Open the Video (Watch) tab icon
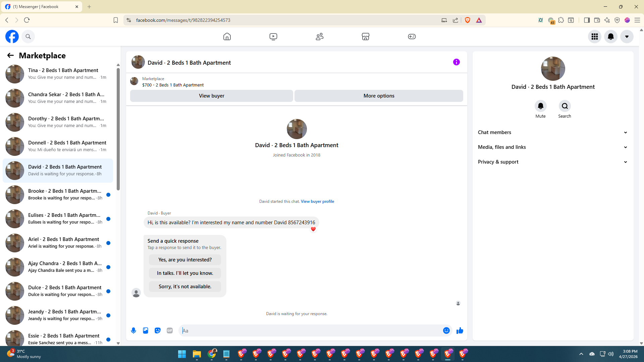Screen dimensions: 644x362 273,37
